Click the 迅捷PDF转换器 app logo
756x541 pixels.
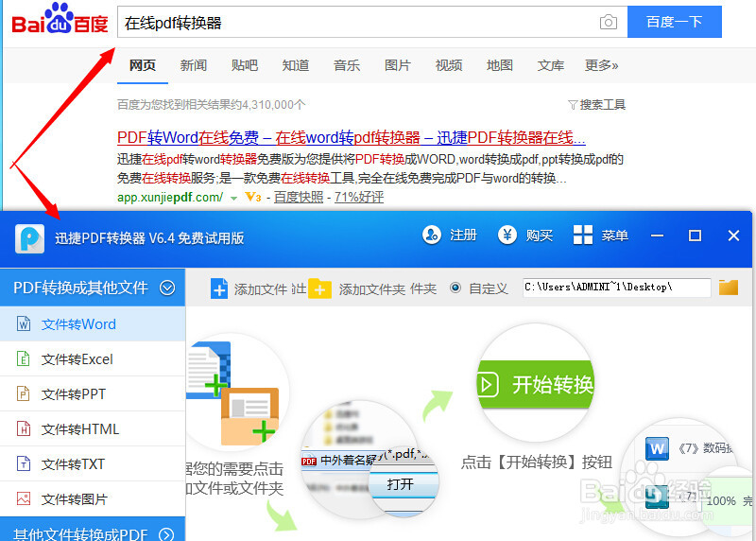pyautogui.click(x=30, y=238)
